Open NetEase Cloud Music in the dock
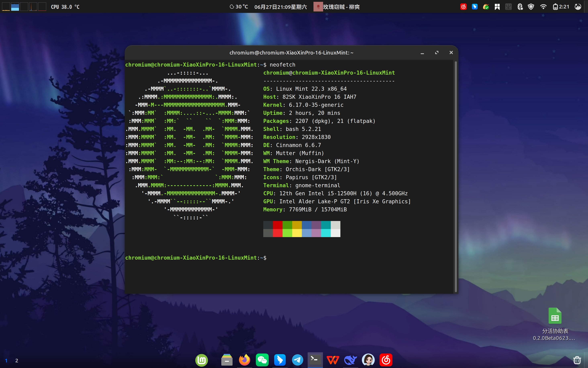 (x=386, y=360)
